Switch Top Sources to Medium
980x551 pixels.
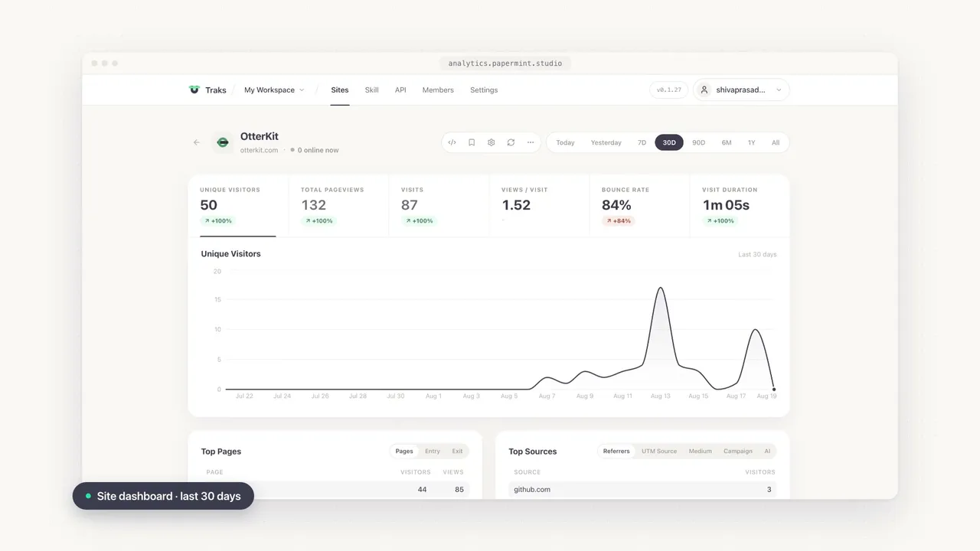[x=700, y=452]
